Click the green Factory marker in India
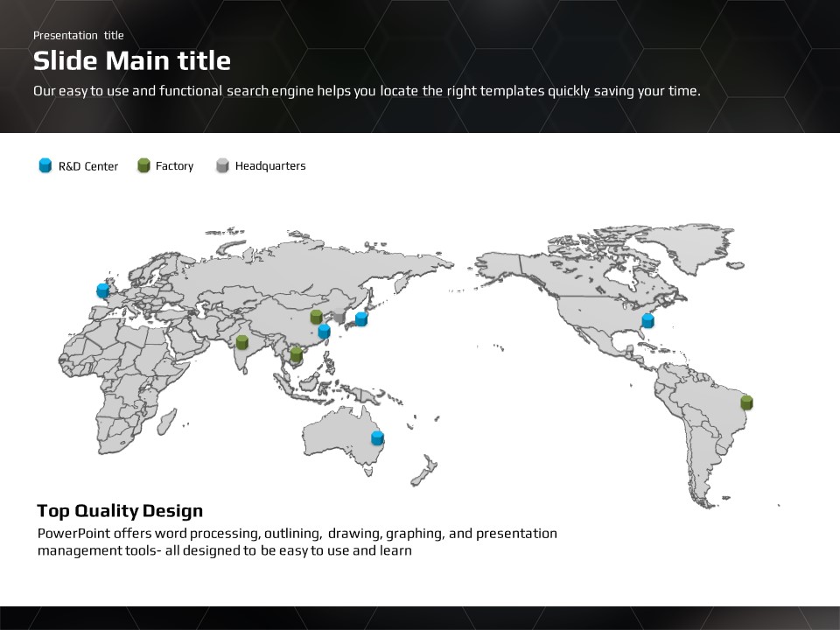The image size is (840, 630). coord(241,342)
